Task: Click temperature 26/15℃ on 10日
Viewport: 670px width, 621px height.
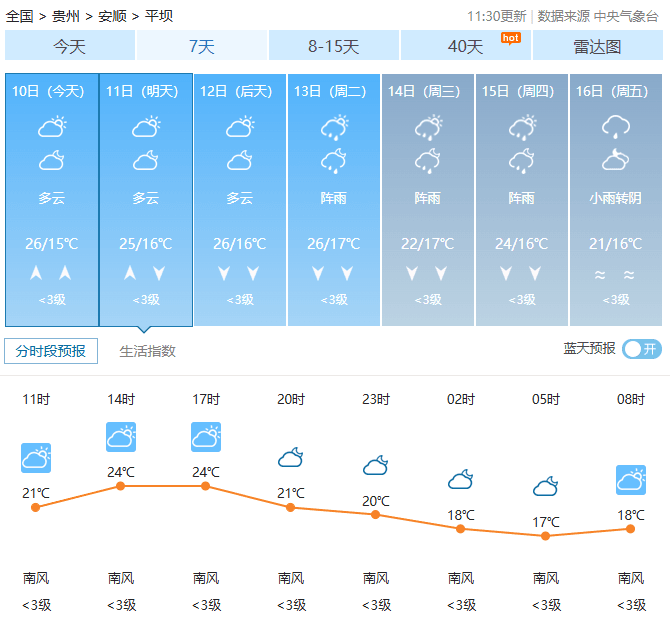Action: tap(52, 244)
